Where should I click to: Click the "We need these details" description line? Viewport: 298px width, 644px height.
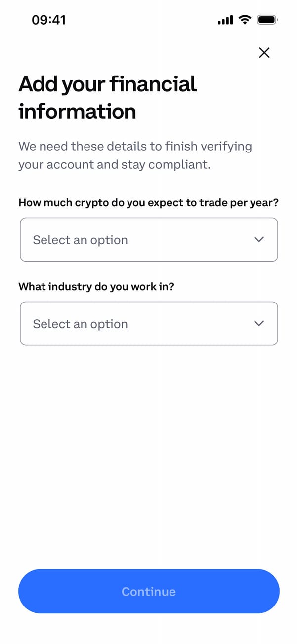pyautogui.click(x=135, y=146)
